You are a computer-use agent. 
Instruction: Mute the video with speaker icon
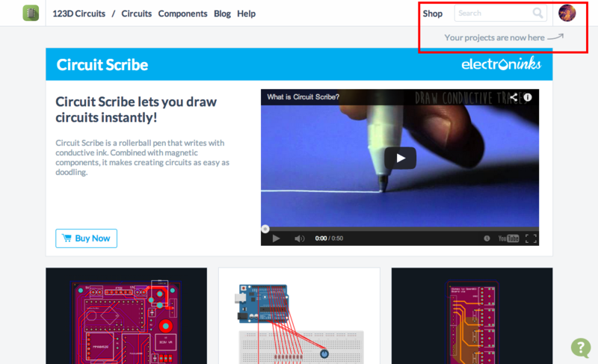[300, 238]
